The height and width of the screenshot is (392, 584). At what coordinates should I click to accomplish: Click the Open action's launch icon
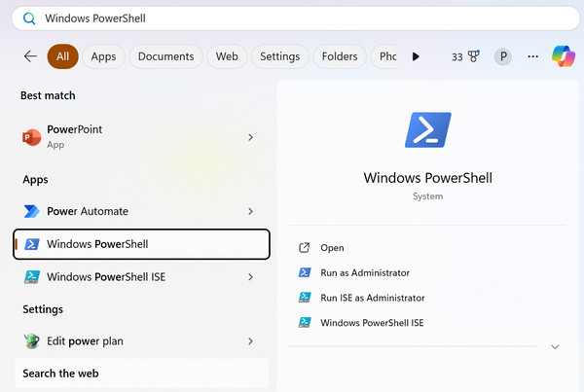point(305,248)
